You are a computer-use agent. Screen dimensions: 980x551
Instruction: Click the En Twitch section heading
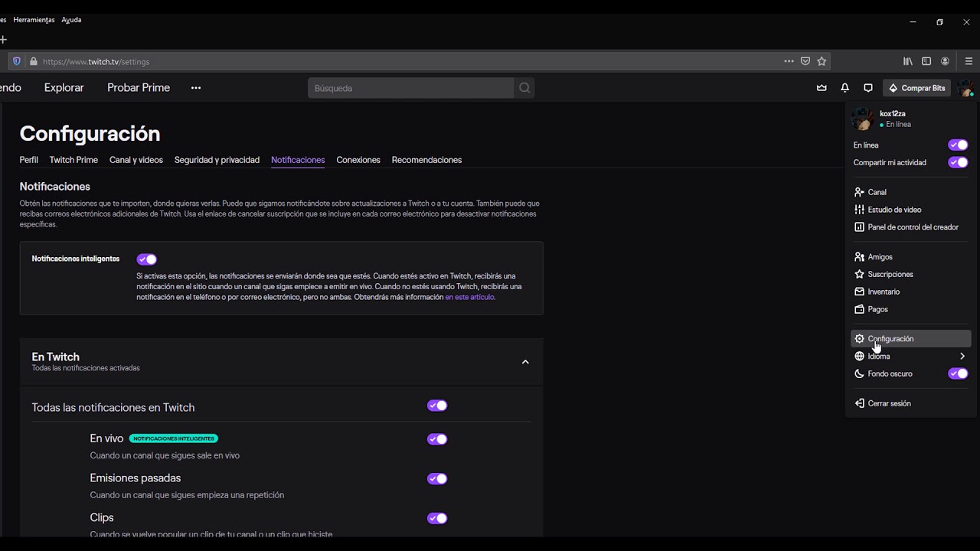click(x=55, y=357)
